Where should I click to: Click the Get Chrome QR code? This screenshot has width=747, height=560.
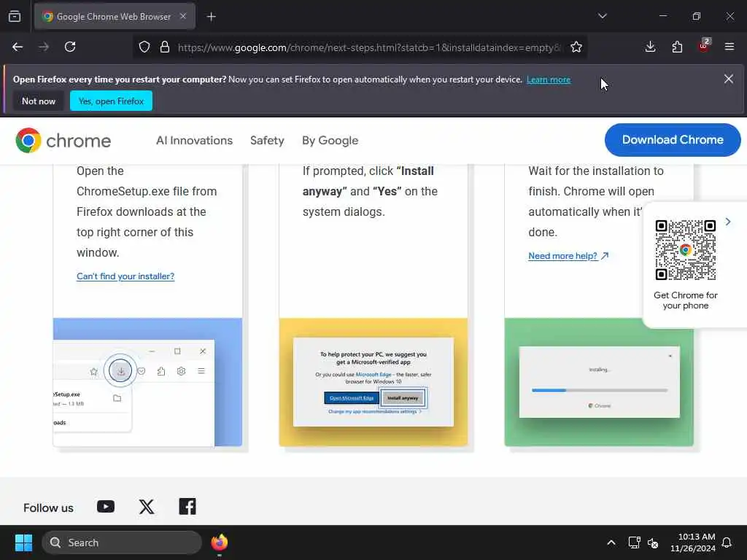click(685, 250)
